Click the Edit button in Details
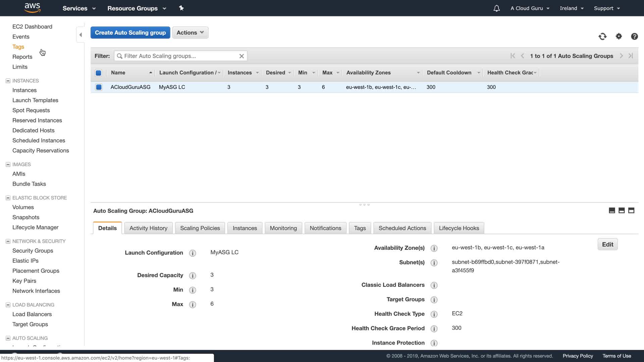 (607, 244)
